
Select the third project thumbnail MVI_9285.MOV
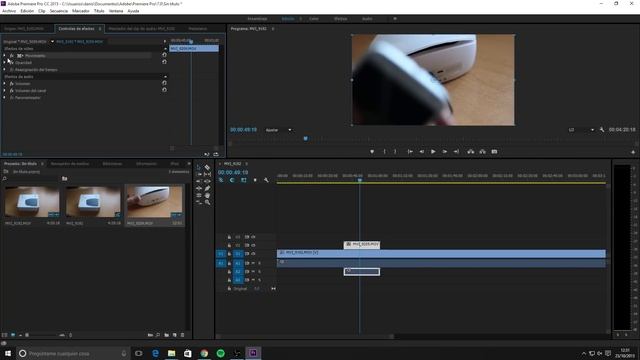click(x=154, y=202)
